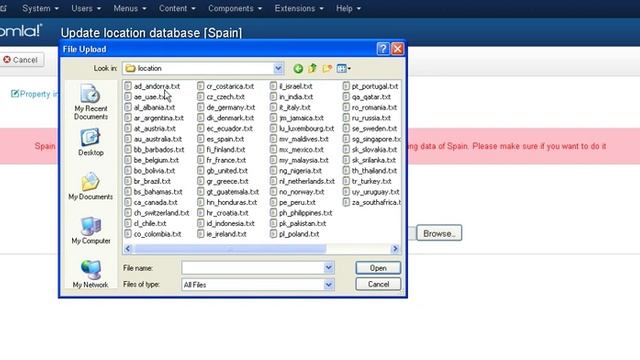Click Cancel in File Upload dialog
Viewport: 640px width, 360px height.
378,284
